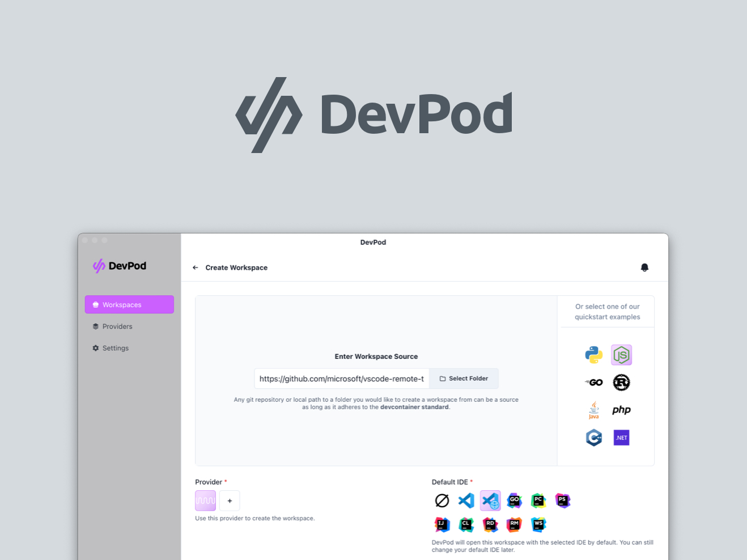Select Rider as the default IDE
Viewport: 747px width, 560px height.
[490, 524]
